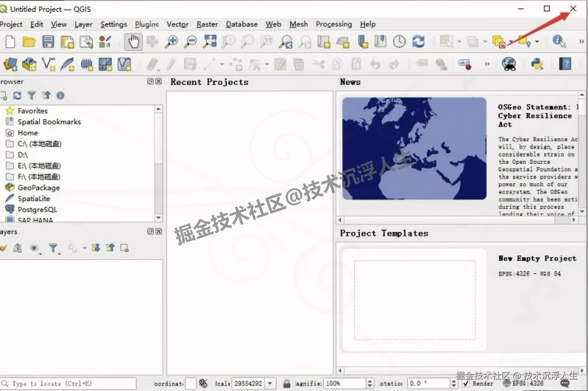This screenshot has width=588, height=391.
Task: Open the Browser panel properties info icon
Action: (x=60, y=95)
